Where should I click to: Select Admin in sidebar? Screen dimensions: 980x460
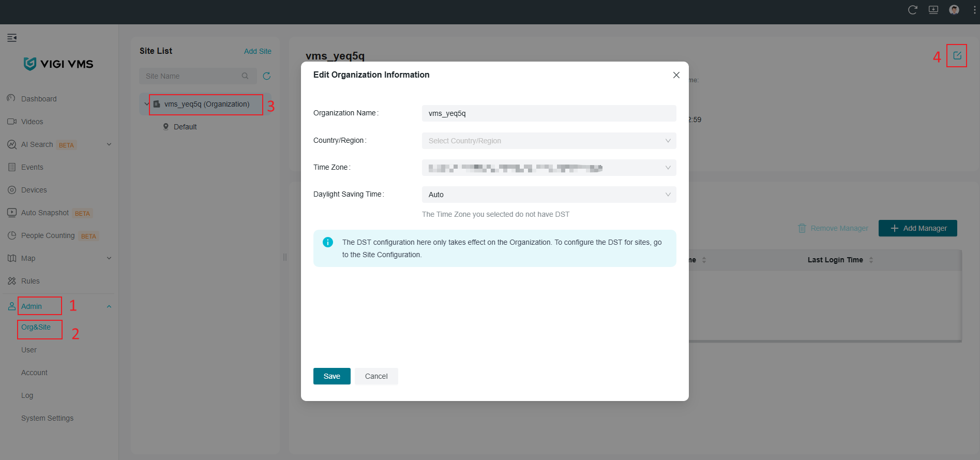(x=32, y=306)
